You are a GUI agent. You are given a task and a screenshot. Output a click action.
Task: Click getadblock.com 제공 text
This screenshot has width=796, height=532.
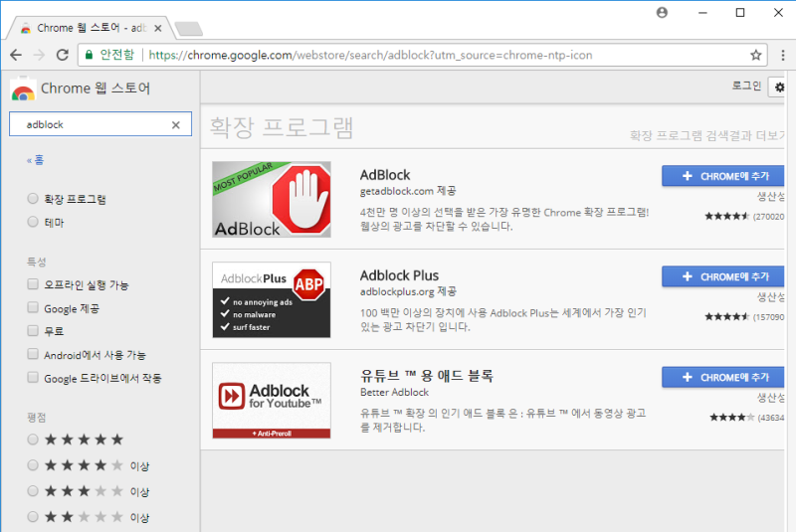(408, 191)
